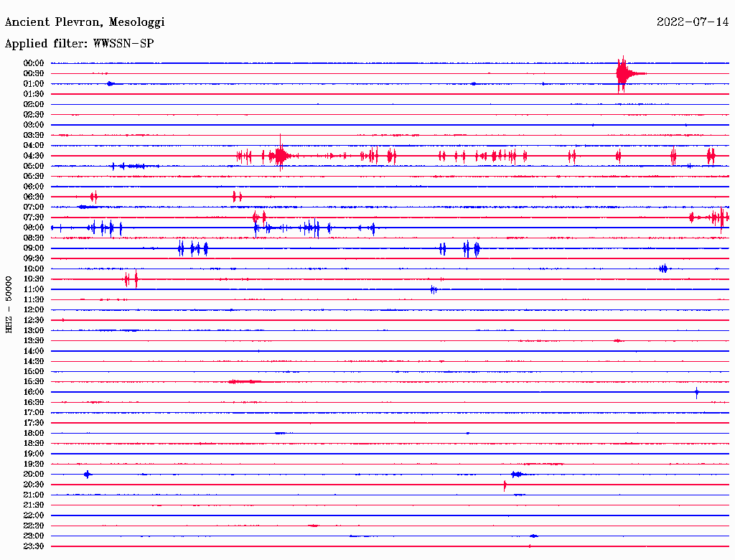This screenshot has height=560, width=735.
Task: Click the 05:00 time label
Action: click(34, 166)
